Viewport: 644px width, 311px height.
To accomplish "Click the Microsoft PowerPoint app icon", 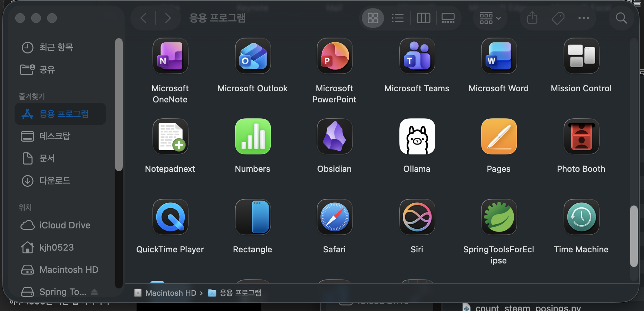I will tap(334, 56).
